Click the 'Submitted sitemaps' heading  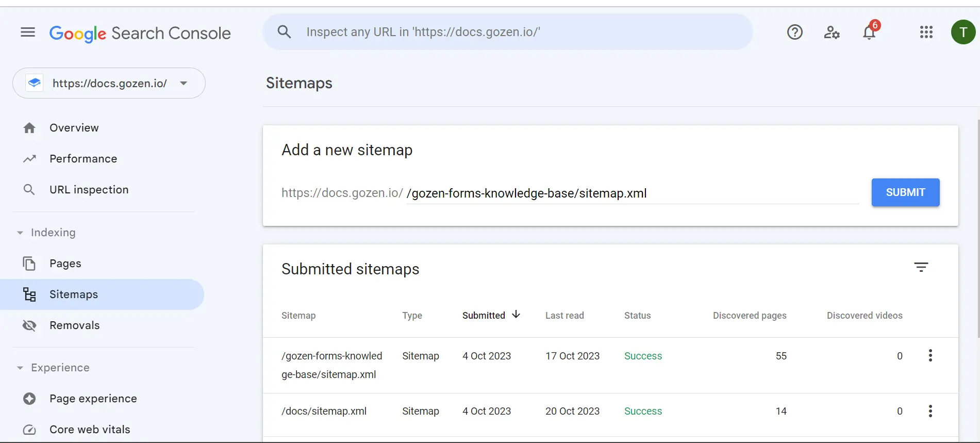click(351, 269)
